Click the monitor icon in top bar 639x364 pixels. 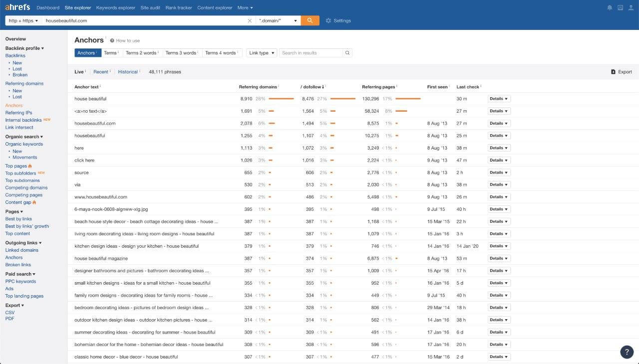tap(620, 7)
